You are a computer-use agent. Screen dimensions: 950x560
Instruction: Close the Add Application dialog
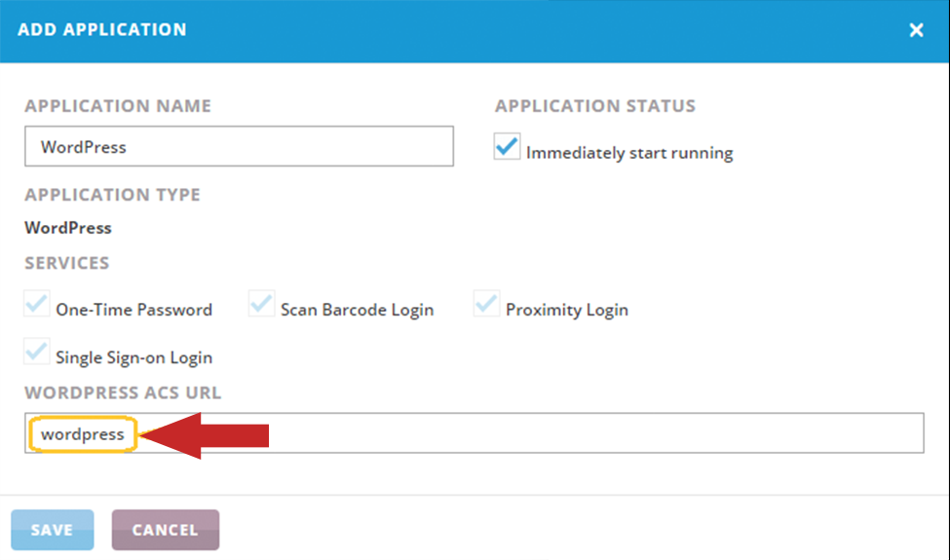[x=916, y=29]
